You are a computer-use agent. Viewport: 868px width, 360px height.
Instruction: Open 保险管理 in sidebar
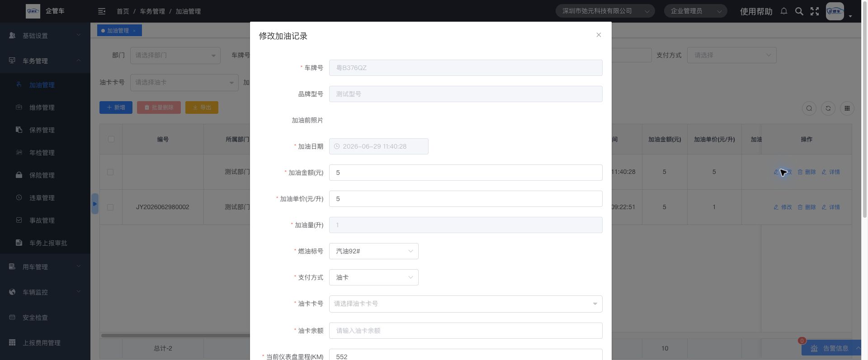tap(45, 175)
